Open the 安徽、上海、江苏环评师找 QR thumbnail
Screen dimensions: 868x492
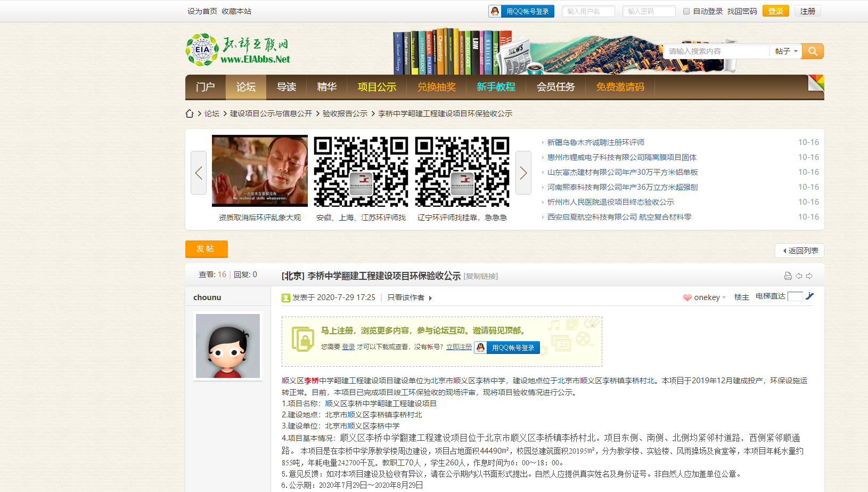pyautogui.click(x=361, y=171)
